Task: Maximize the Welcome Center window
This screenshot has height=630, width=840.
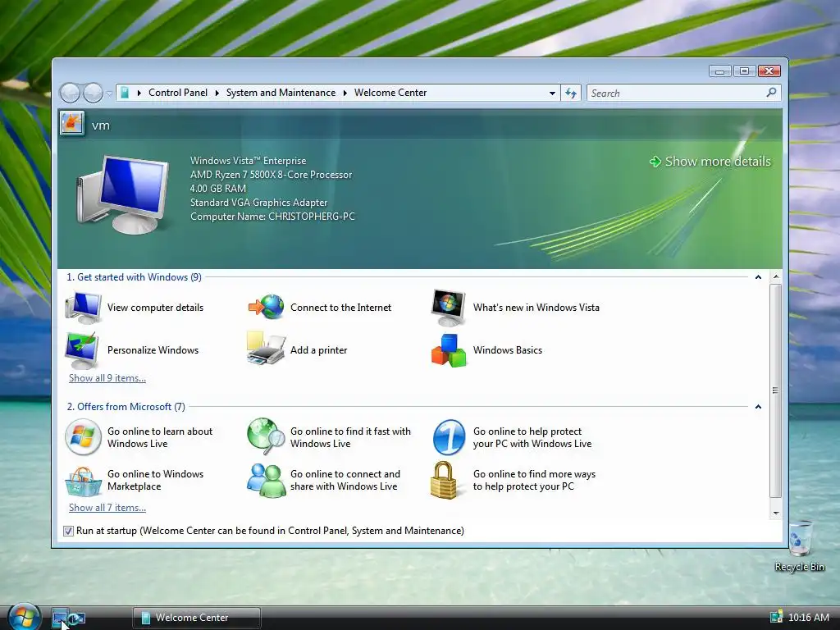Action: click(x=744, y=71)
